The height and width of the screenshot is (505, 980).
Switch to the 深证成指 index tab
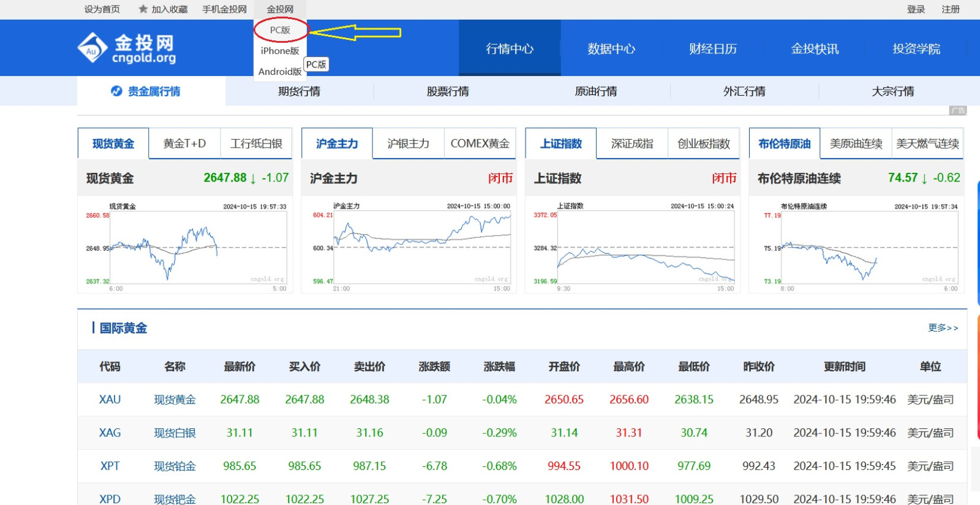[x=632, y=143]
